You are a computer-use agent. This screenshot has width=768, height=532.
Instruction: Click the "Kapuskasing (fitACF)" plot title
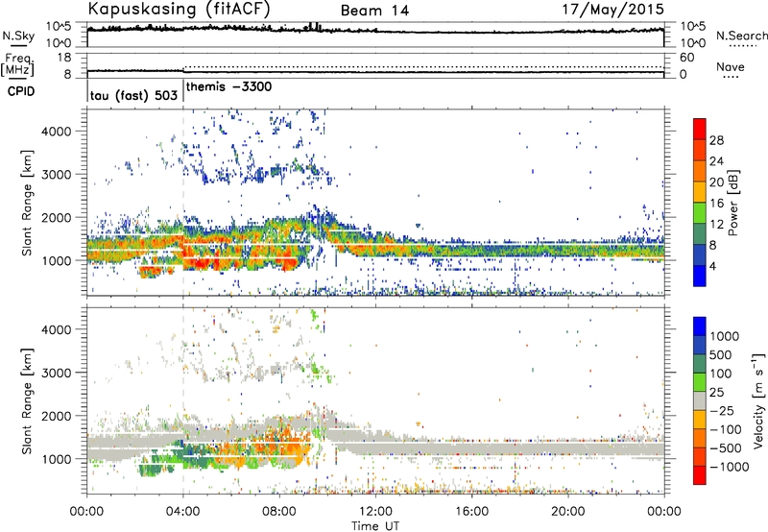(179, 10)
